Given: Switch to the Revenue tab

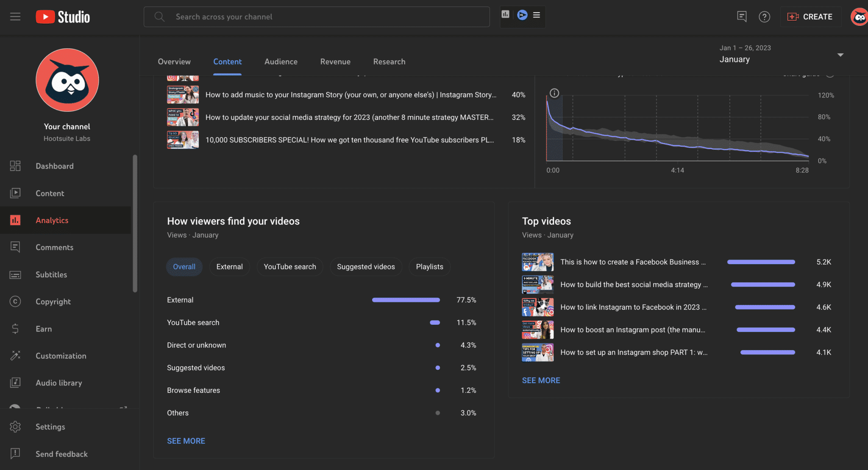Looking at the screenshot, I should pyautogui.click(x=335, y=61).
